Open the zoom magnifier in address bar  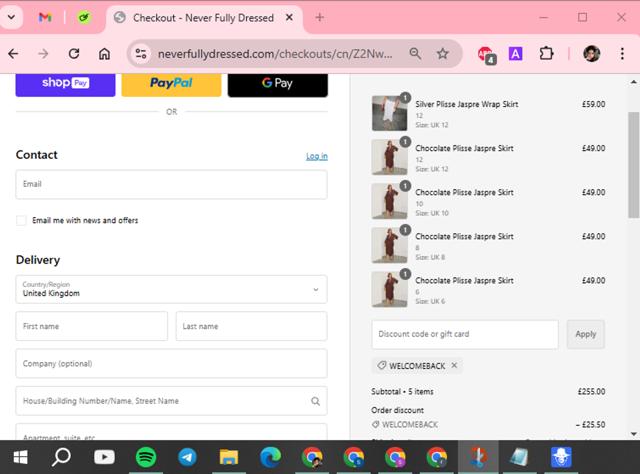tap(415, 53)
